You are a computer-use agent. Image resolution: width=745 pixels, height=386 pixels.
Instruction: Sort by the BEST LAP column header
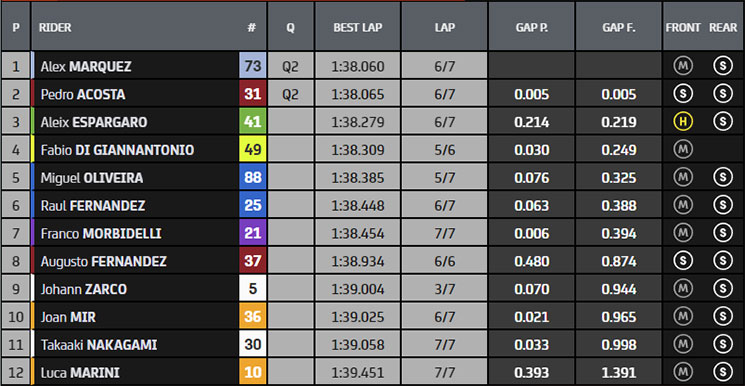point(358,27)
